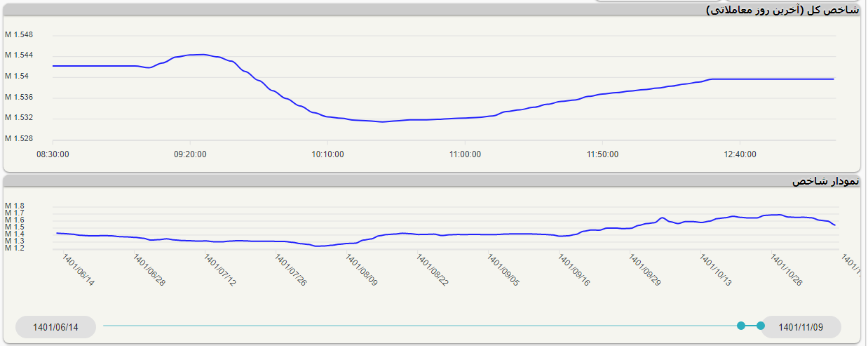Click the 11:00:00 time label on the top chart
Viewport: 868px width, 346px height.
point(465,154)
